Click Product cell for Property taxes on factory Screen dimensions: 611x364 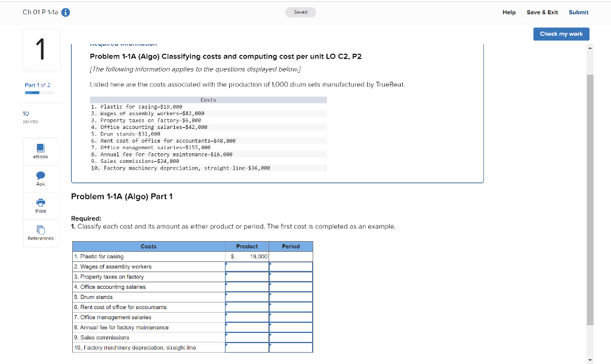247,277
